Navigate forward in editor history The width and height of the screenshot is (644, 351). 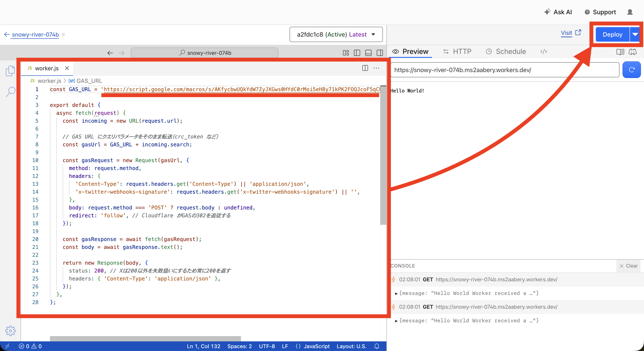(122, 53)
